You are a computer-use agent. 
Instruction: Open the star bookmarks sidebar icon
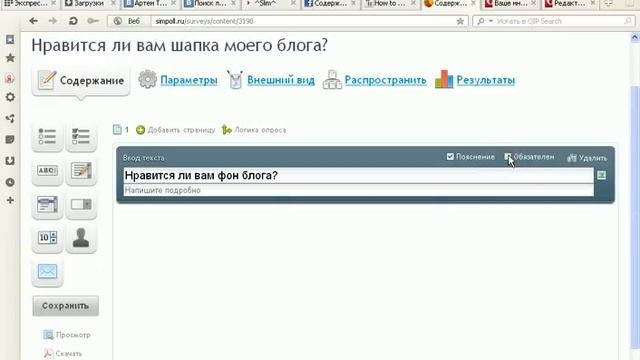(x=10, y=58)
